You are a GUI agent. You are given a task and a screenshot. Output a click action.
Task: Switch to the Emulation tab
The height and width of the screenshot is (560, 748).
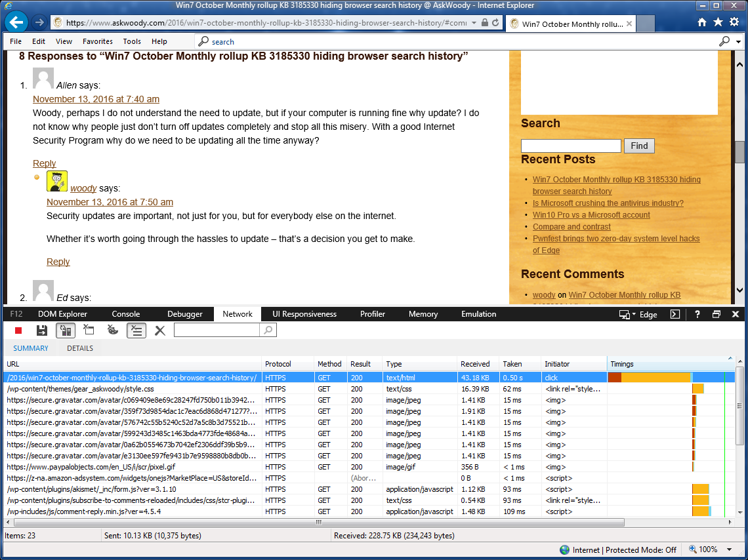pos(478,314)
